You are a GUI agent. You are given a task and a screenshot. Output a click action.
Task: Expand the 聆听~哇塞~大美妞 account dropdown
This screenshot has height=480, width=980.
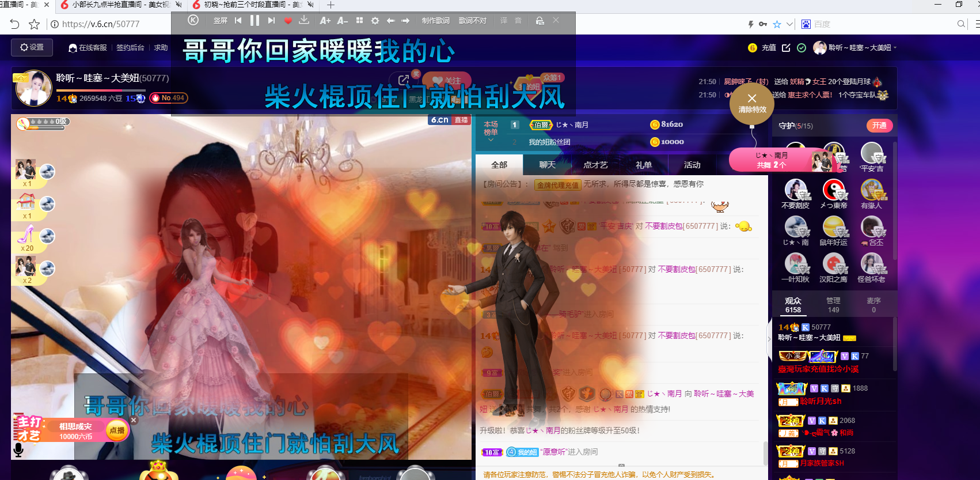(855, 48)
